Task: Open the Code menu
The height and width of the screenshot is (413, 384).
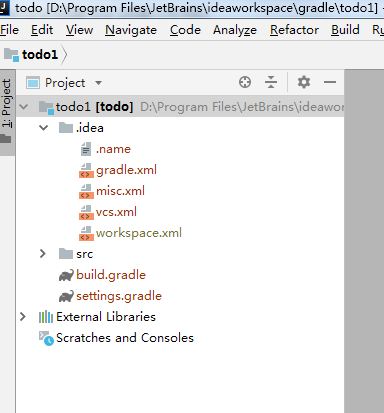Action: tap(185, 30)
